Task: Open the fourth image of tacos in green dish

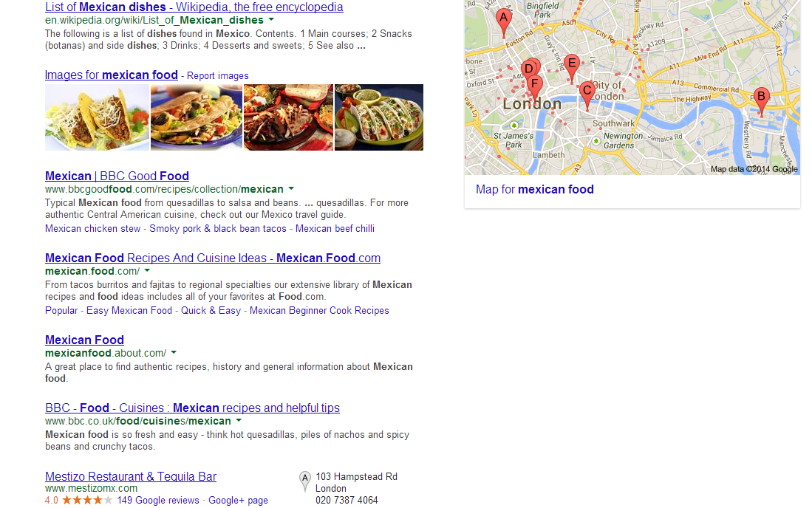Action: point(378,117)
